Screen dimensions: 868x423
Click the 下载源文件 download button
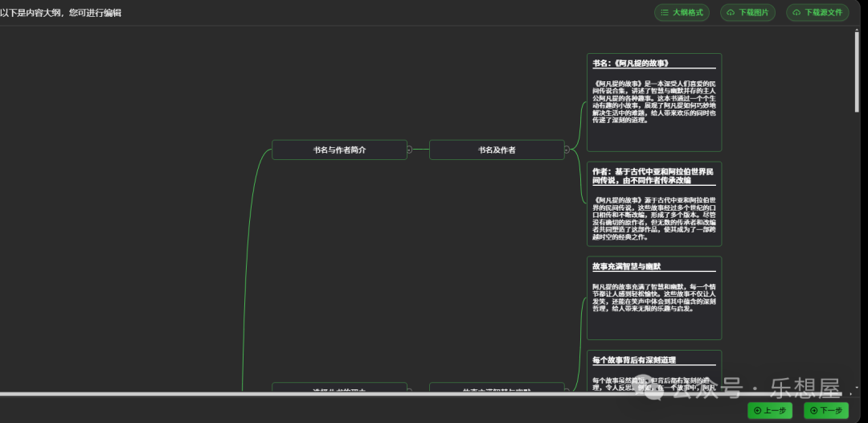coord(817,13)
